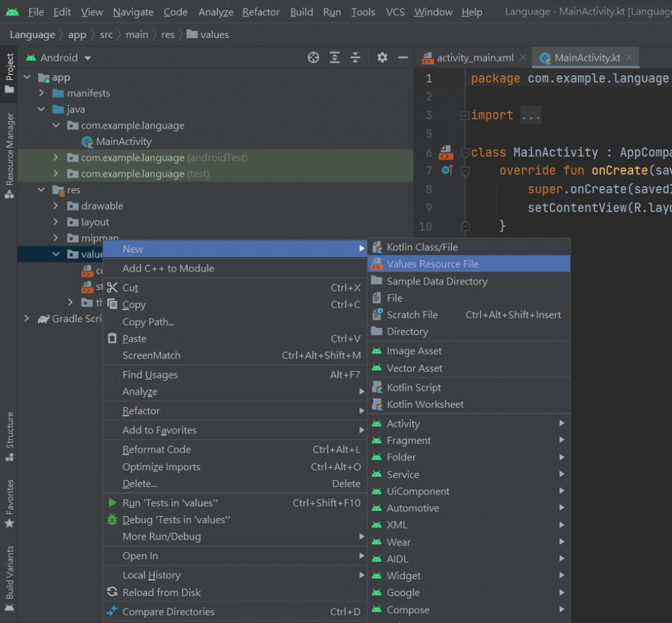This screenshot has height=623, width=672.
Task: Click the override gutter icon on line 7
Action: (446, 171)
